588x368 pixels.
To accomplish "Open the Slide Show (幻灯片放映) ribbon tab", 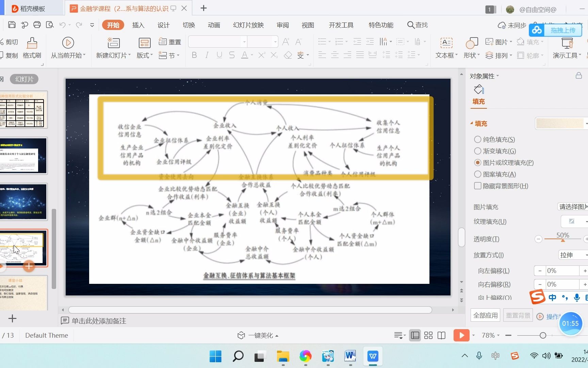I will click(x=248, y=25).
